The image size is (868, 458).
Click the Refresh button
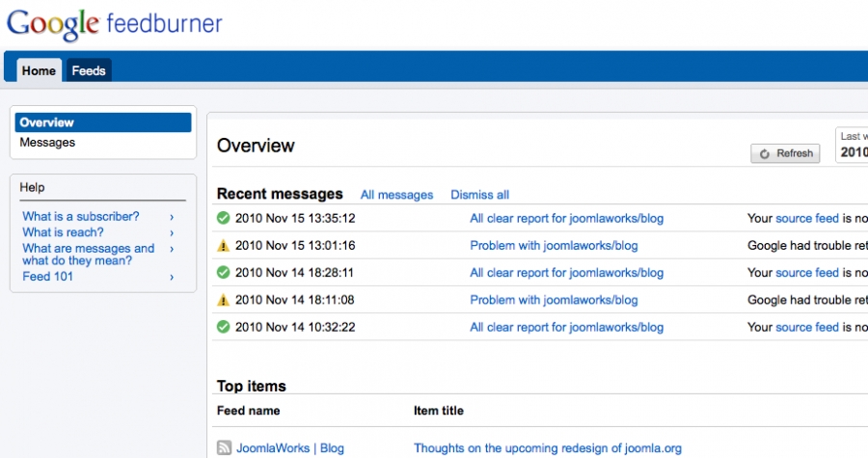coord(785,153)
